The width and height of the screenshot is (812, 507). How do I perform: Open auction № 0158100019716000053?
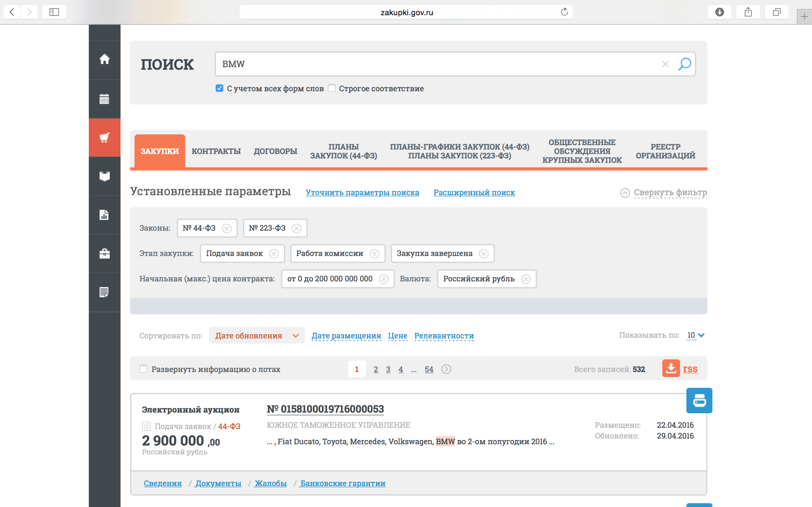click(x=325, y=409)
